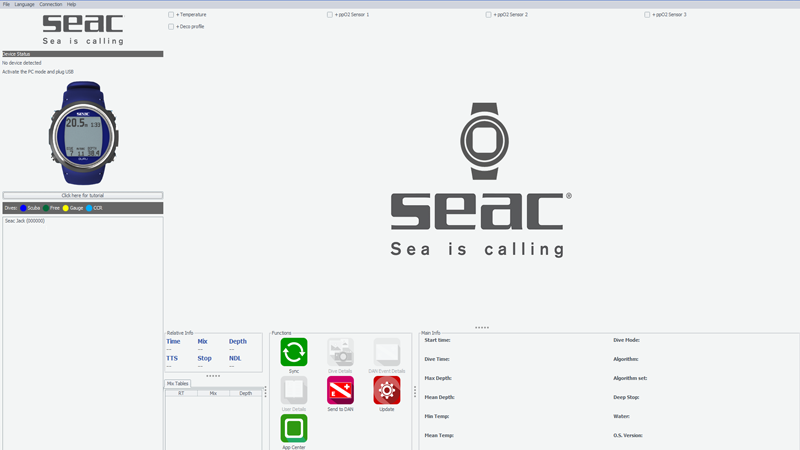Click the Mix column header in Mix Tables
Image resolution: width=800 pixels, height=450 pixels.
pyautogui.click(x=213, y=393)
